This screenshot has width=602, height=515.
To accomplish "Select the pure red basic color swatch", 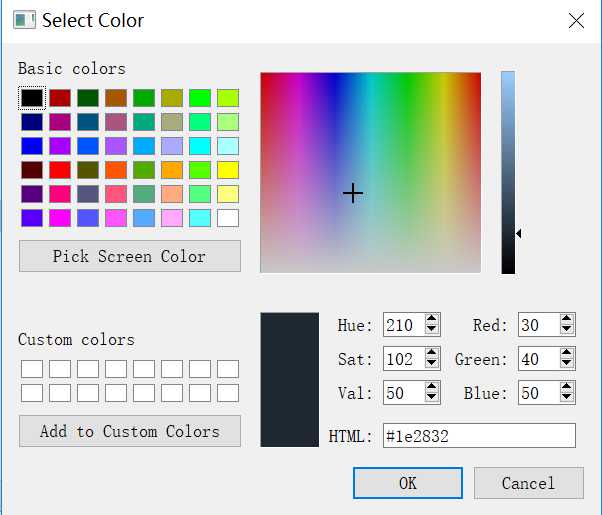I will pos(60,170).
